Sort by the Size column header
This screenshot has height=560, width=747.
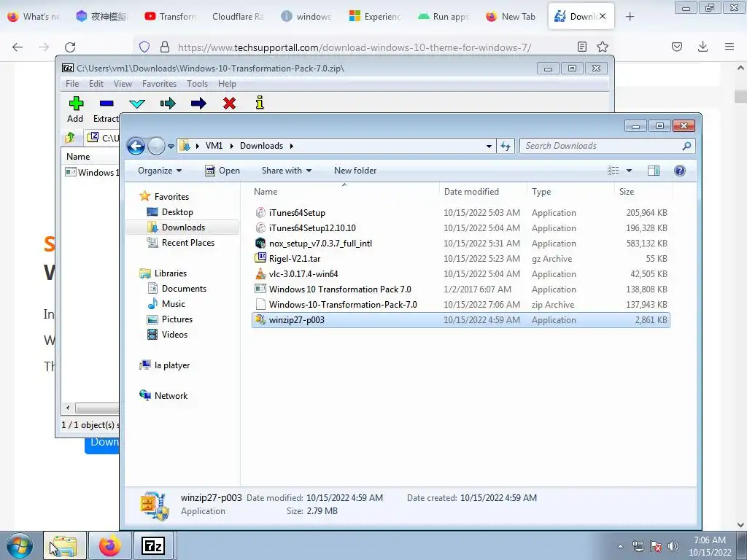tap(643, 192)
